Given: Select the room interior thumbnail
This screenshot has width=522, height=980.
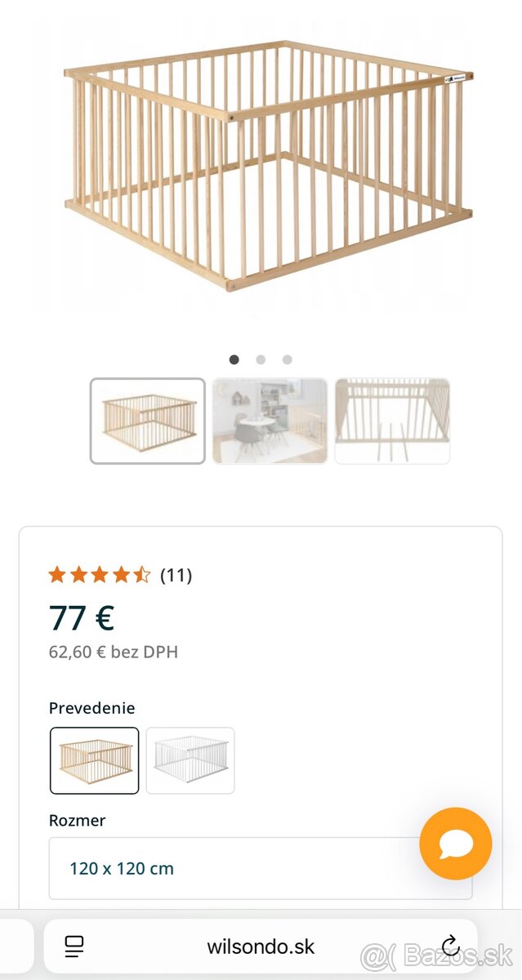Looking at the screenshot, I should pos(270,421).
